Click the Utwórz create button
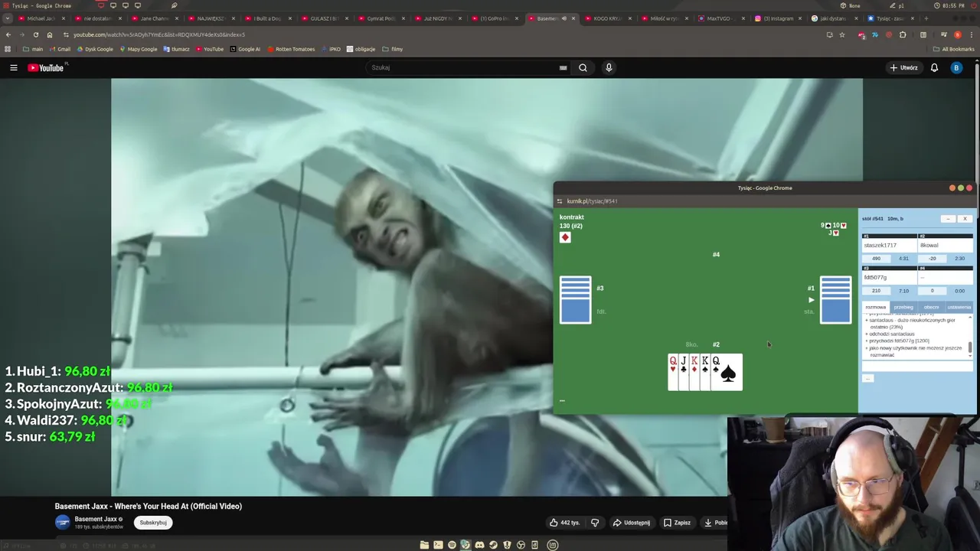Screen dimensions: 980x551 [904, 67]
